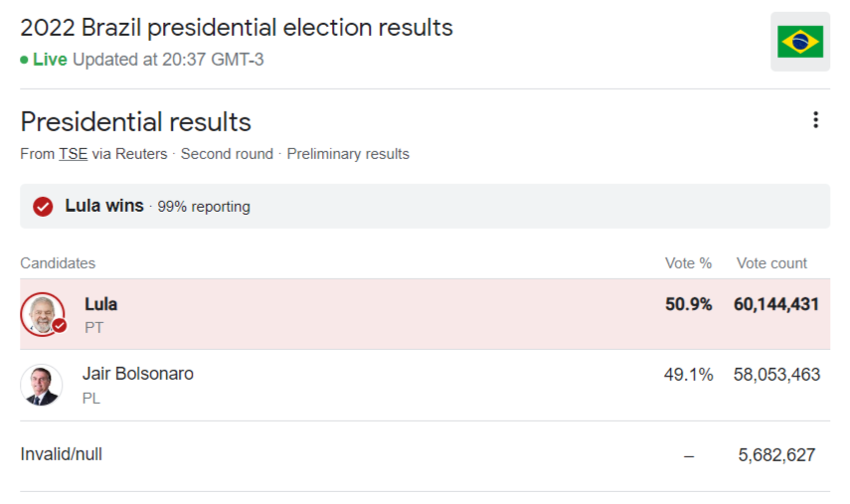
Task: Click the 2022 Brazil presidential election results title
Action: [x=237, y=28]
